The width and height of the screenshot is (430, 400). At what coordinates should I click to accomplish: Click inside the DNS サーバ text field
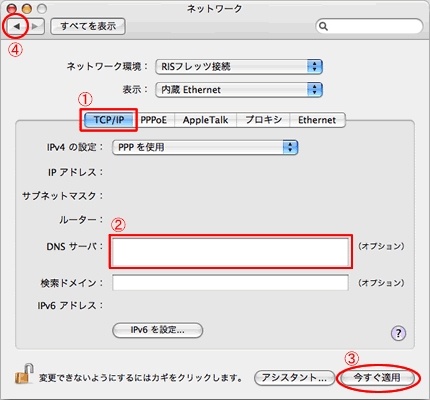point(230,251)
